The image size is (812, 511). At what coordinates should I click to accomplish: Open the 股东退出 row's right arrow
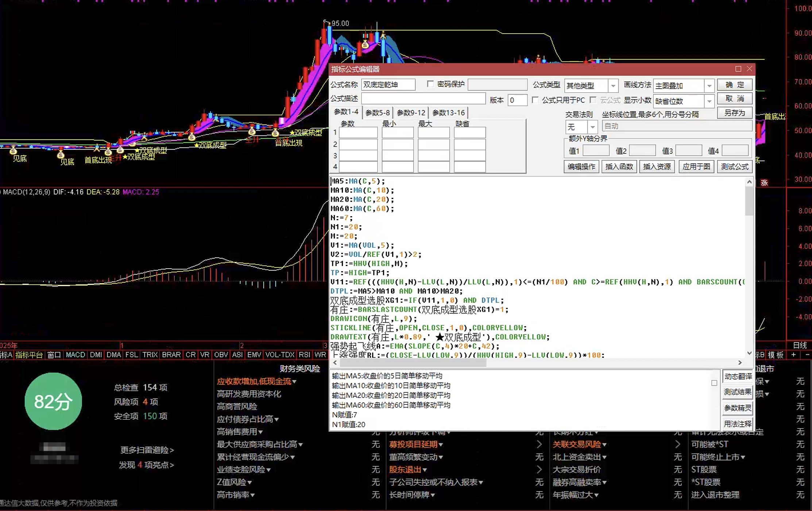point(539,469)
